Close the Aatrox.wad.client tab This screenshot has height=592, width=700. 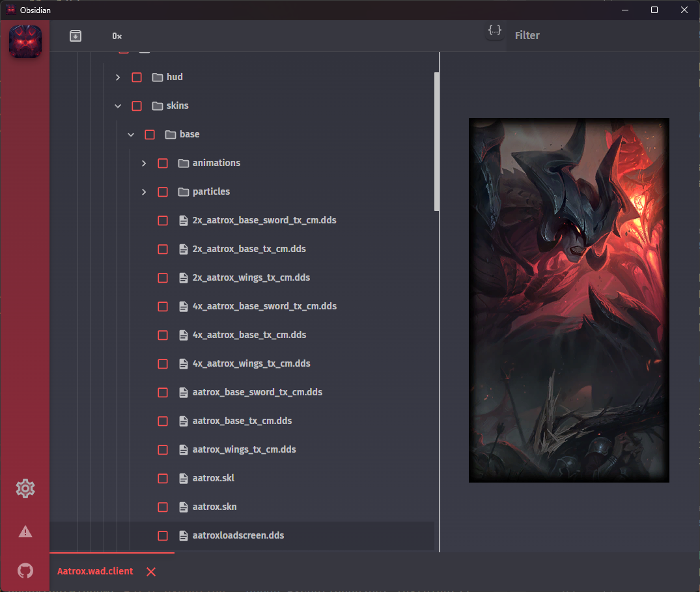pyautogui.click(x=151, y=571)
